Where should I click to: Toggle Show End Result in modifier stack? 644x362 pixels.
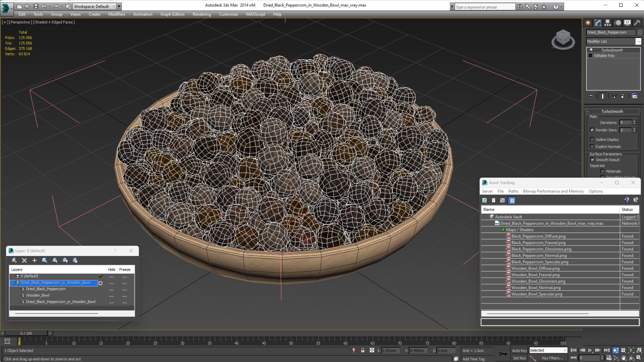point(602,96)
